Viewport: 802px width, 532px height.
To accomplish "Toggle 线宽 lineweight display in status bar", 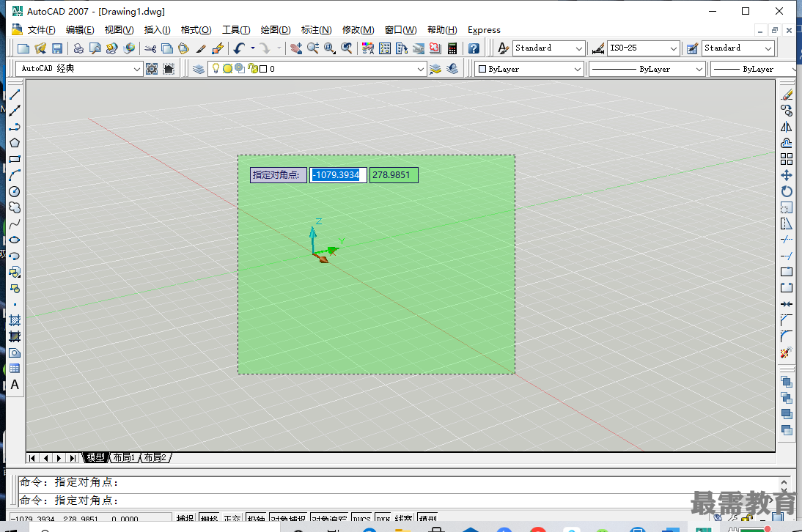I will click(x=403, y=517).
